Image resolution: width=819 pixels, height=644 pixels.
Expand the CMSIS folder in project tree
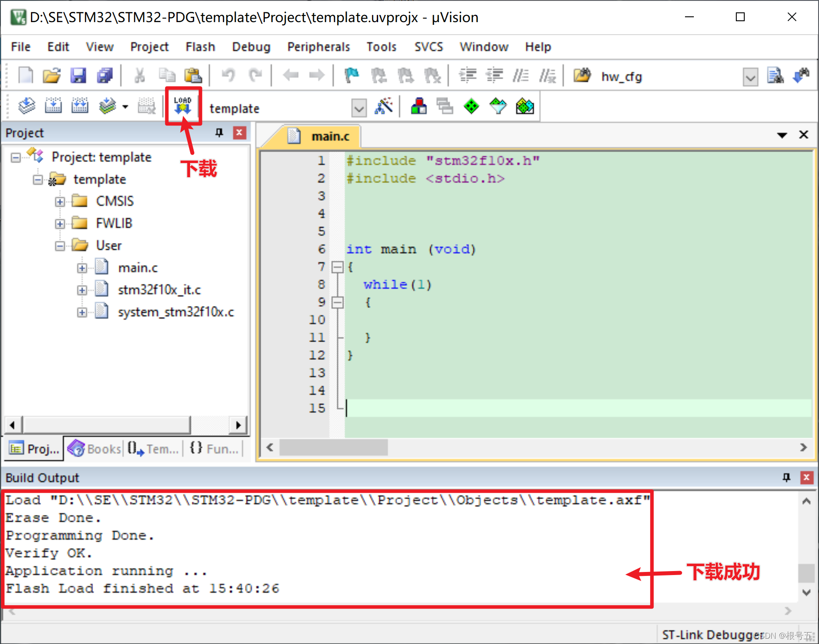(x=60, y=202)
